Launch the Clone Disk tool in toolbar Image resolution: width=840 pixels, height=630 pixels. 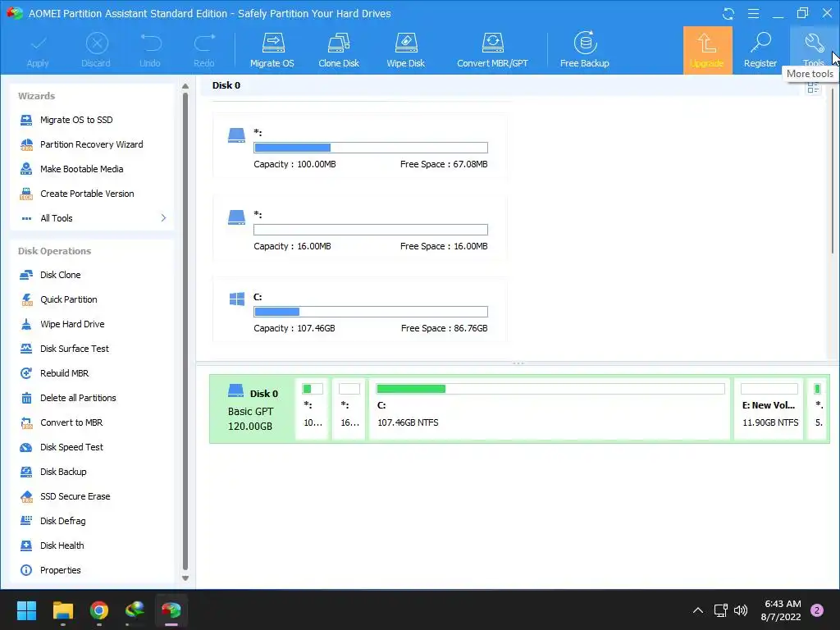pos(339,50)
